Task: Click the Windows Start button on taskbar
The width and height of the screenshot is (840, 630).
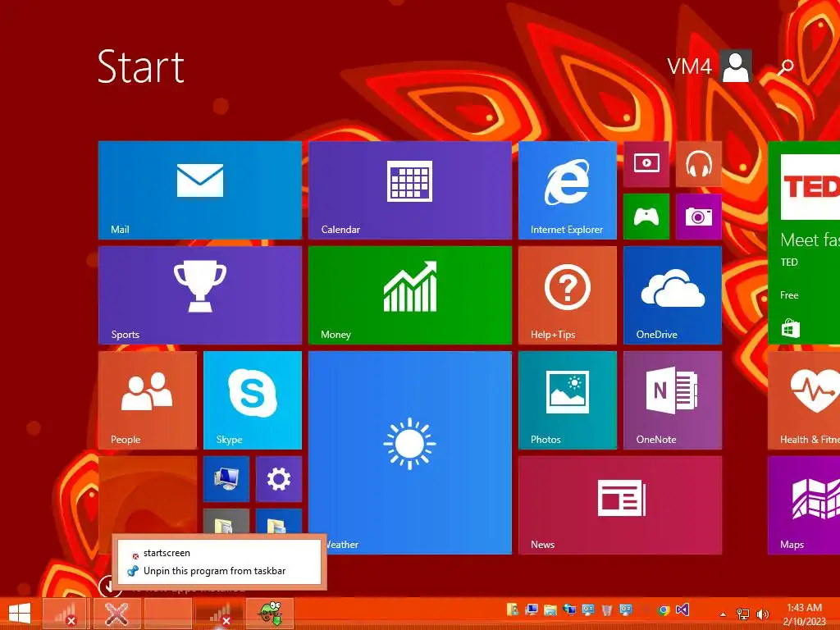Action: pyautogui.click(x=20, y=614)
